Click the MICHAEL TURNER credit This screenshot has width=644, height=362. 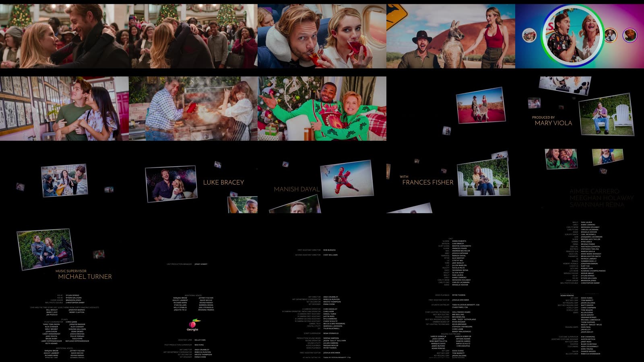click(x=85, y=277)
